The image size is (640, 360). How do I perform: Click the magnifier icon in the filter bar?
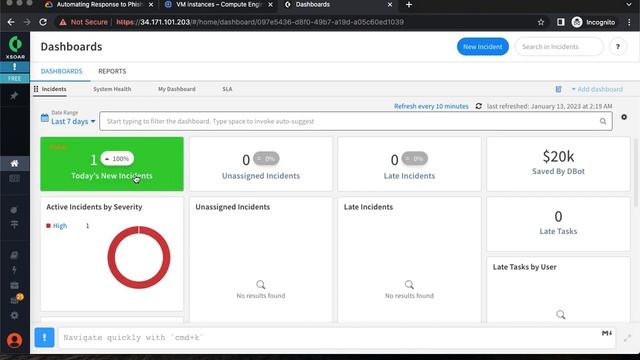click(x=603, y=121)
